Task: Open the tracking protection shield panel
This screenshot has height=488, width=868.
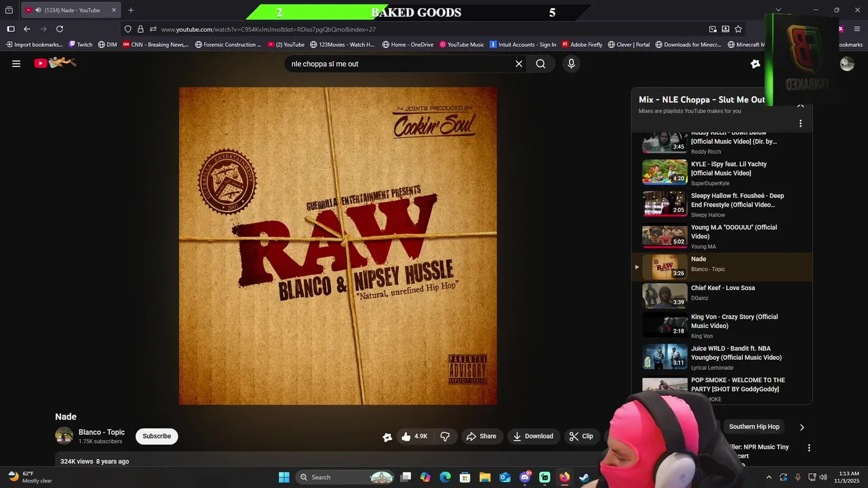Action: (x=128, y=29)
